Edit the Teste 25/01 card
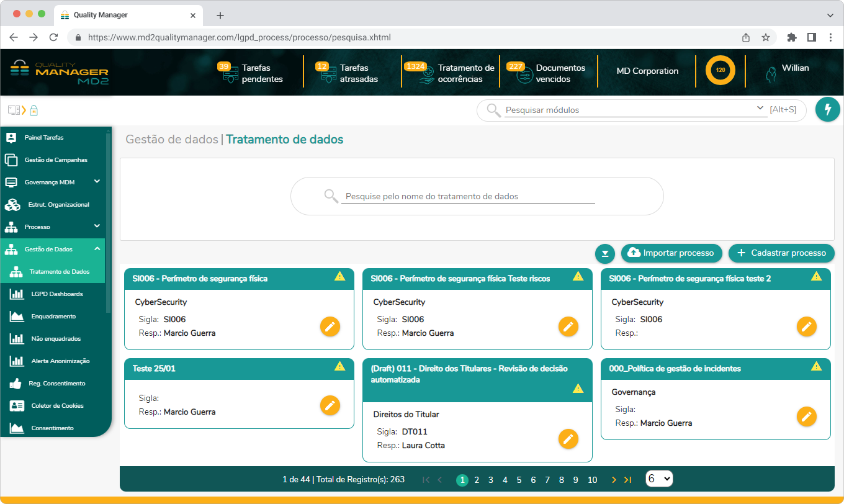The height and width of the screenshot is (504, 844). tap(330, 405)
